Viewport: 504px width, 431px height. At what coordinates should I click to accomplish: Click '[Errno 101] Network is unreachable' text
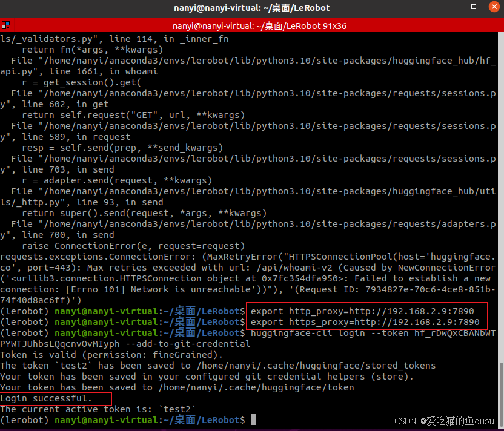click(x=158, y=289)
